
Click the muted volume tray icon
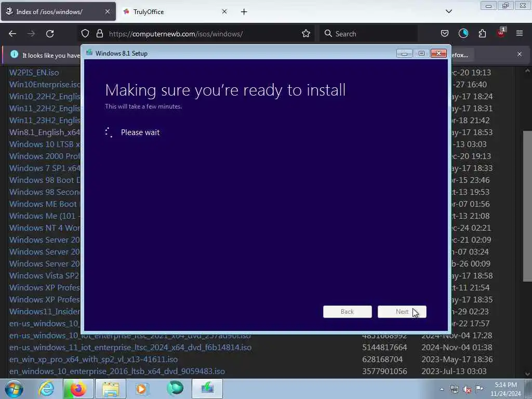point(467,390)
